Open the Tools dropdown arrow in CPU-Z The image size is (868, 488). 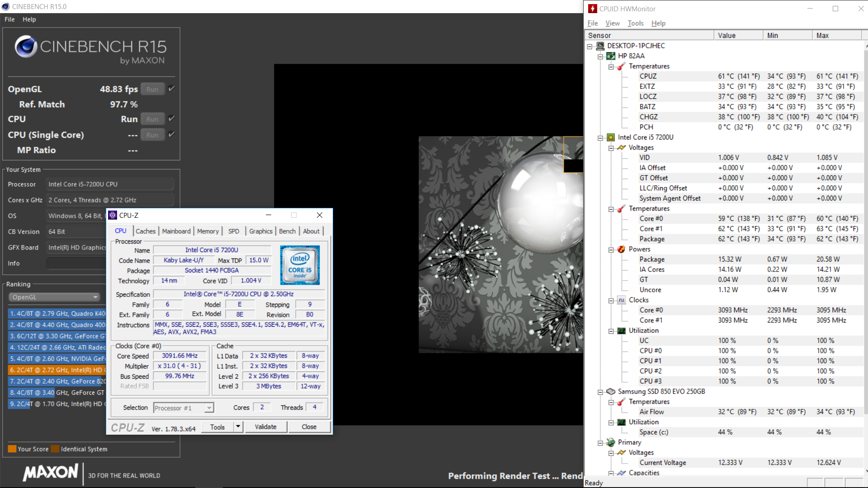tap(238, 427)
